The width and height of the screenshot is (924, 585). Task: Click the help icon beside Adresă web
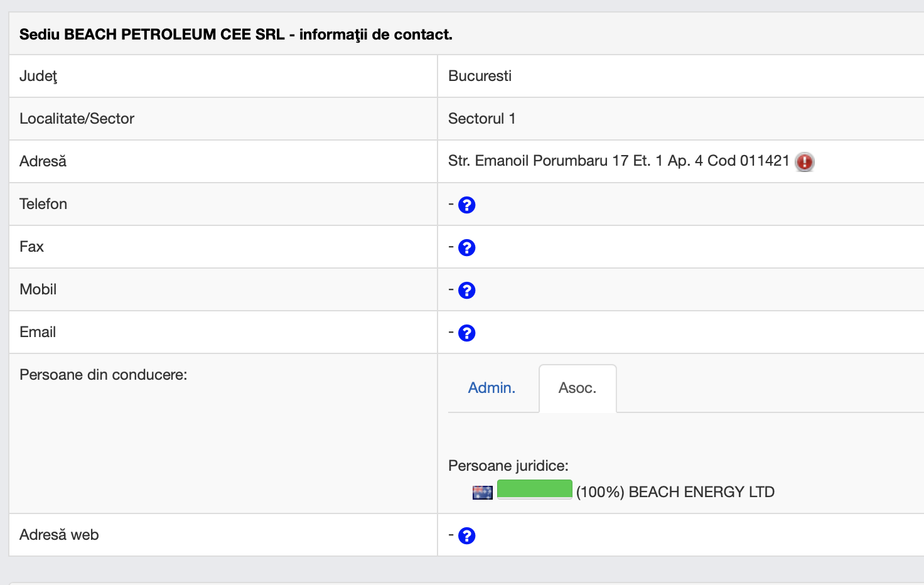[x=466, y=536]
